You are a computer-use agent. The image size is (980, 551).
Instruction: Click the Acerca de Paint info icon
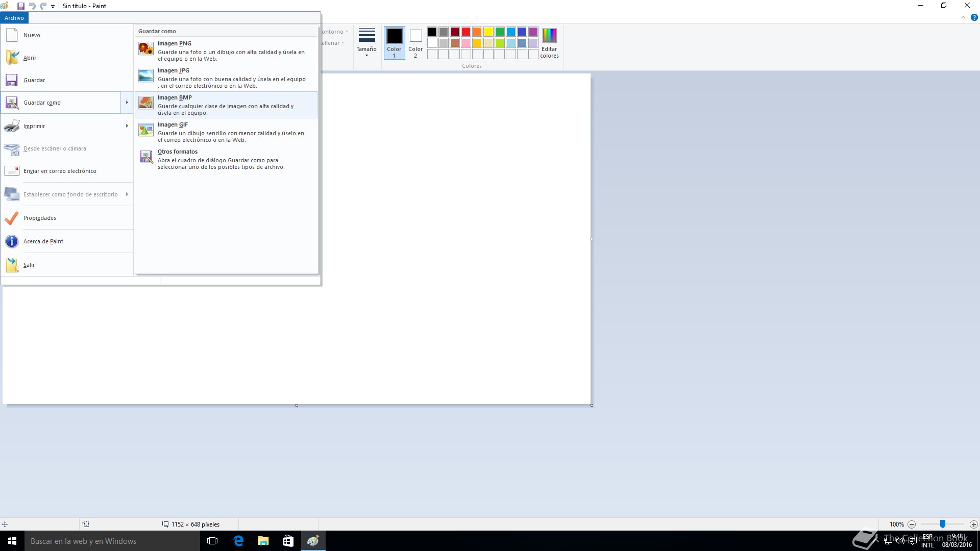tap(12, 241)
